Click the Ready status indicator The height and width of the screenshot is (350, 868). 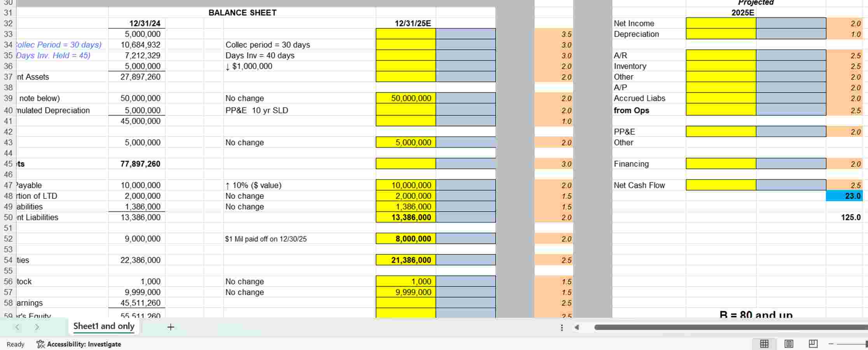[x=15, y=344]
